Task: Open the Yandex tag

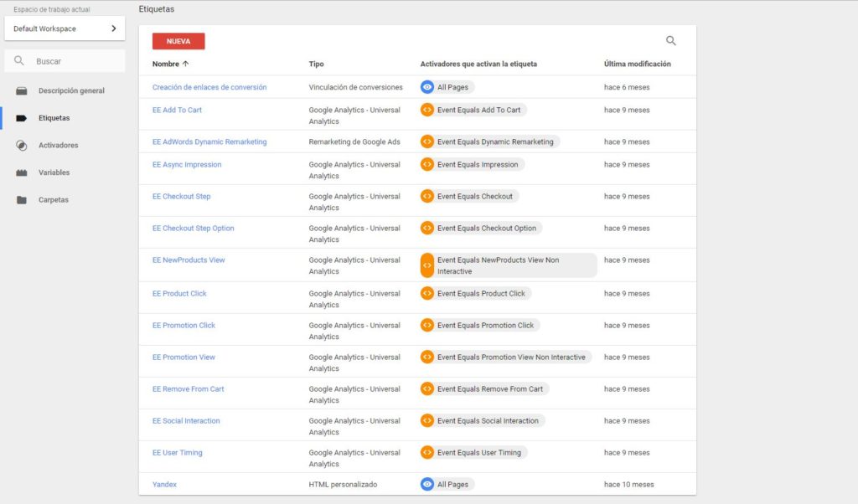Action: [x=165, y=484]
